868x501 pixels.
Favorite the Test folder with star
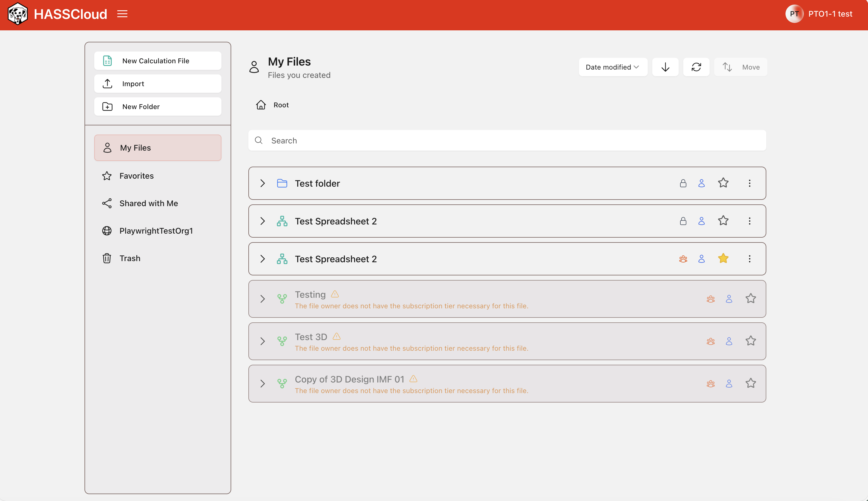723,183
